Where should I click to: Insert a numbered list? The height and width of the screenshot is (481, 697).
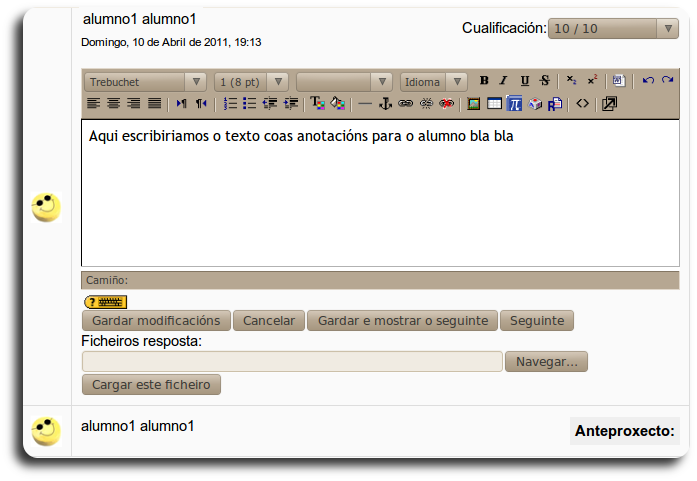[230, 104]
